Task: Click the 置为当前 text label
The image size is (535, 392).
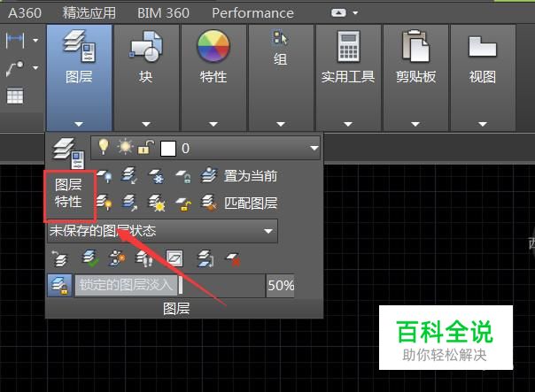Action: point(251,176)
